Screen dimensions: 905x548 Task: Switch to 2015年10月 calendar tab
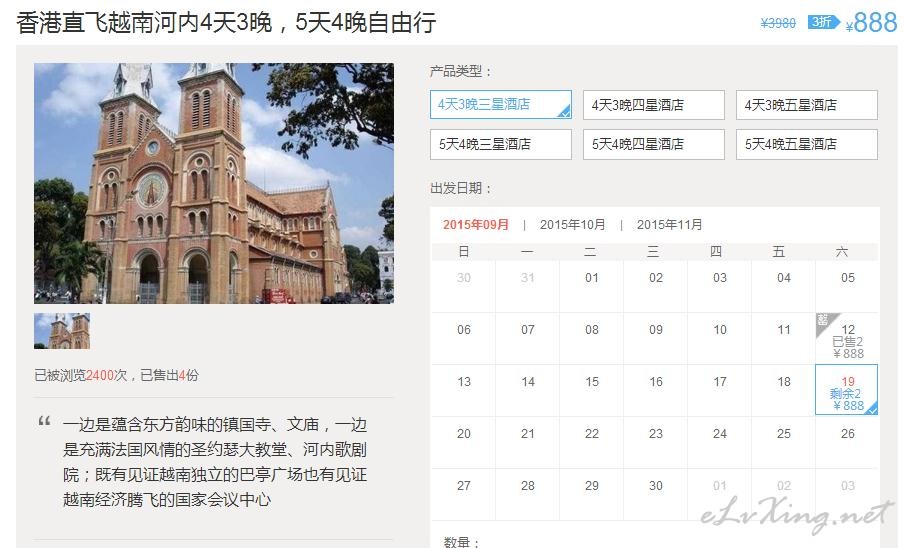(573, 225)
